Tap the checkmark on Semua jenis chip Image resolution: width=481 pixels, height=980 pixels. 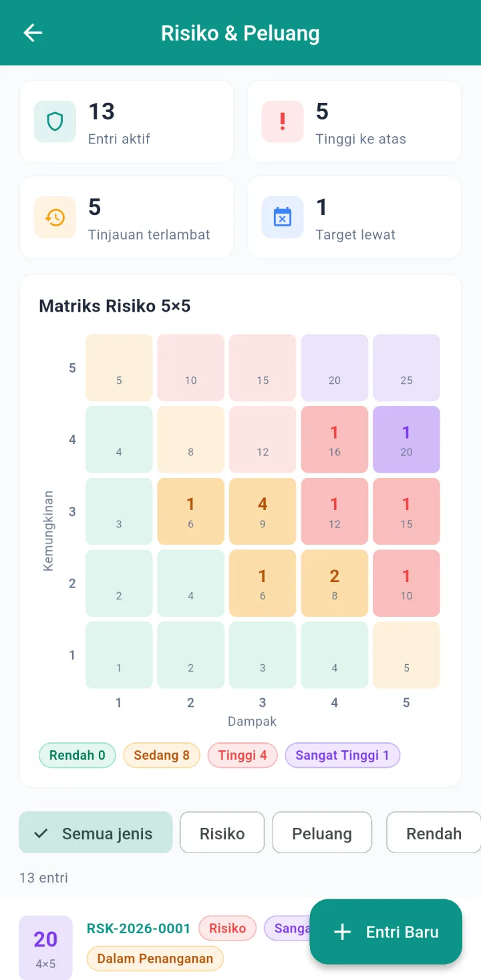(41, 833)
